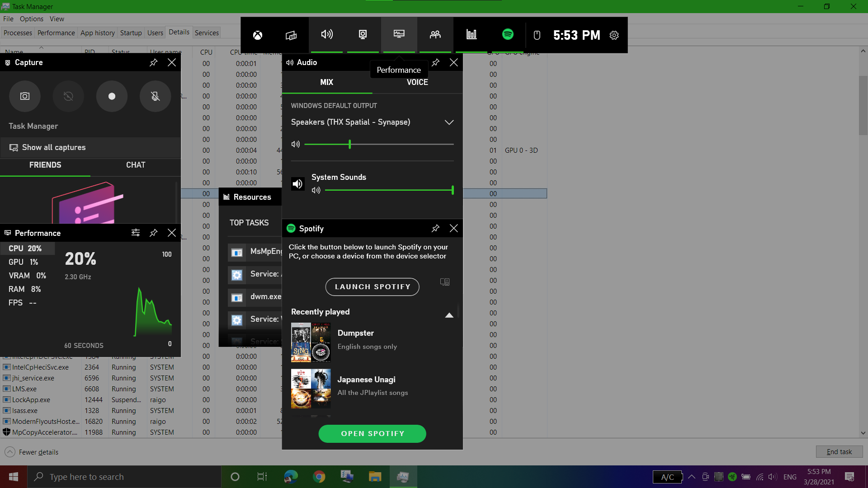This screenshot has height=488, width=868.
Task: Pin the Capture widget
Action: (x=154, y=62)
